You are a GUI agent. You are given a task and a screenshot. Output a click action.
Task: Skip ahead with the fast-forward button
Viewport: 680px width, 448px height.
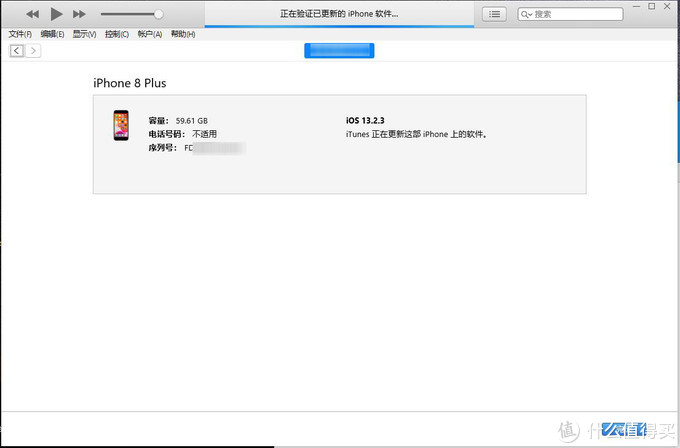coord(79,14)
